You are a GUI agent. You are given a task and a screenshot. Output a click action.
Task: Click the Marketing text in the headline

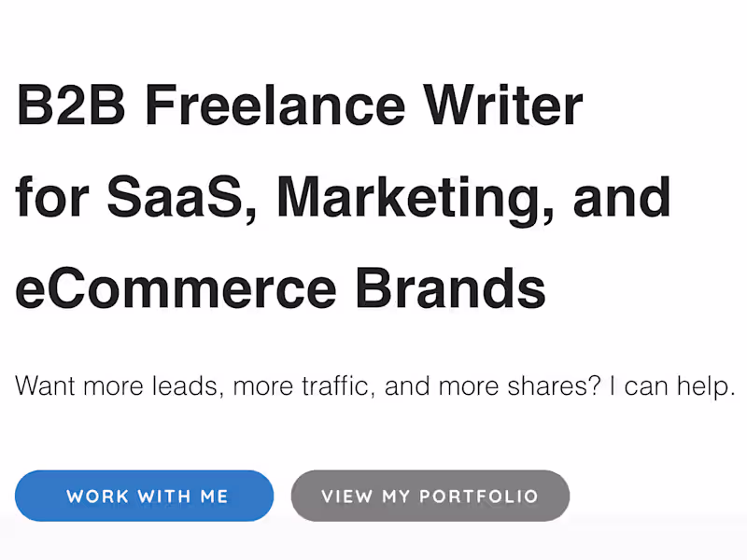pyautogui.click(x=402, y=196)
